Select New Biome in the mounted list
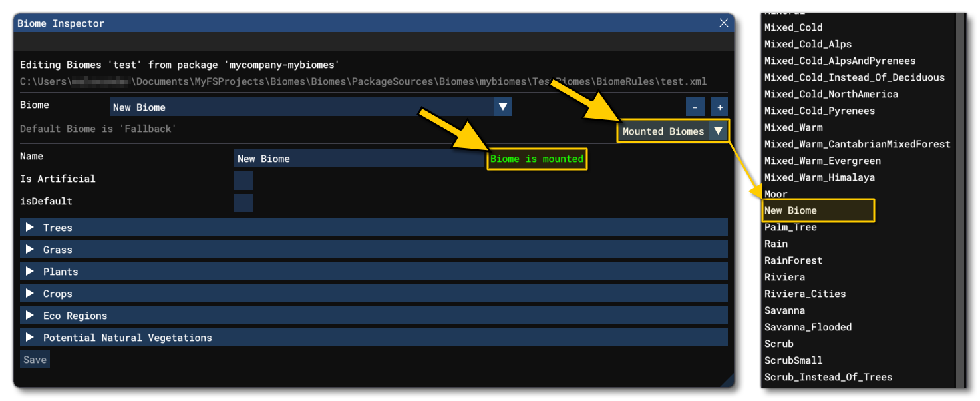This screenshot has width=980, height=401. point(790,210)
